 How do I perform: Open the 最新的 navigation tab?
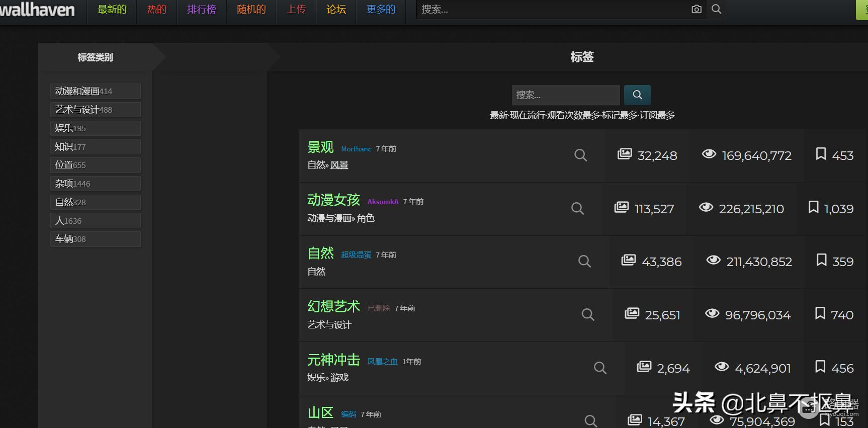[x=112, y=10]
